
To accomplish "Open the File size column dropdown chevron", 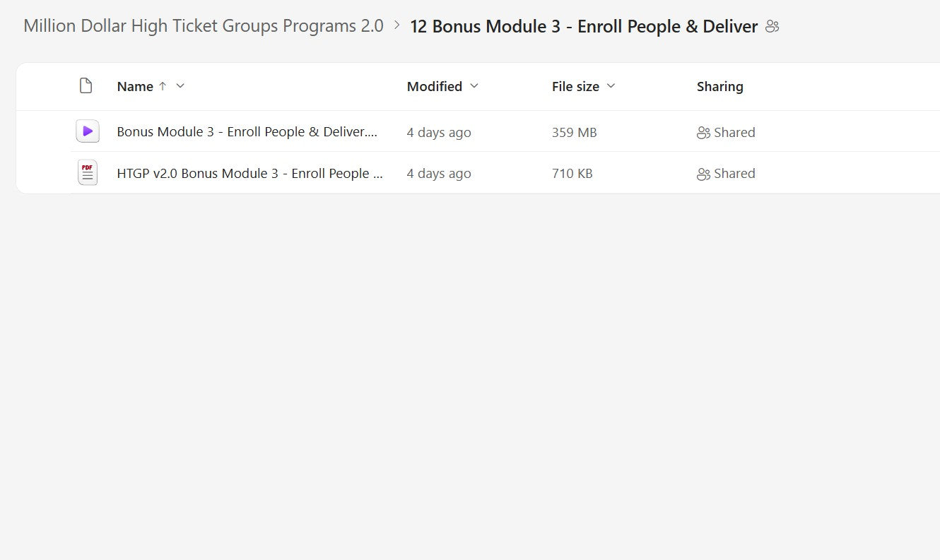I will (611, 86).
